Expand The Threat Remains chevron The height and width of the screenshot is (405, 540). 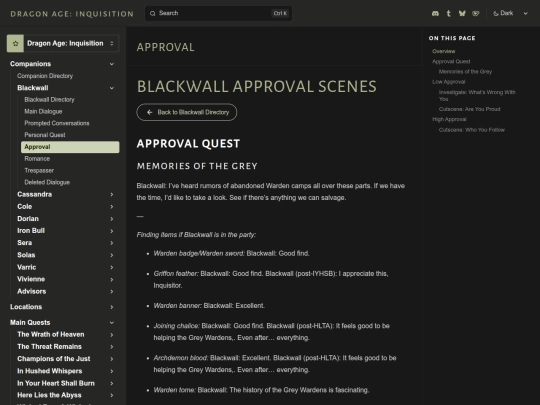(112, 347)
